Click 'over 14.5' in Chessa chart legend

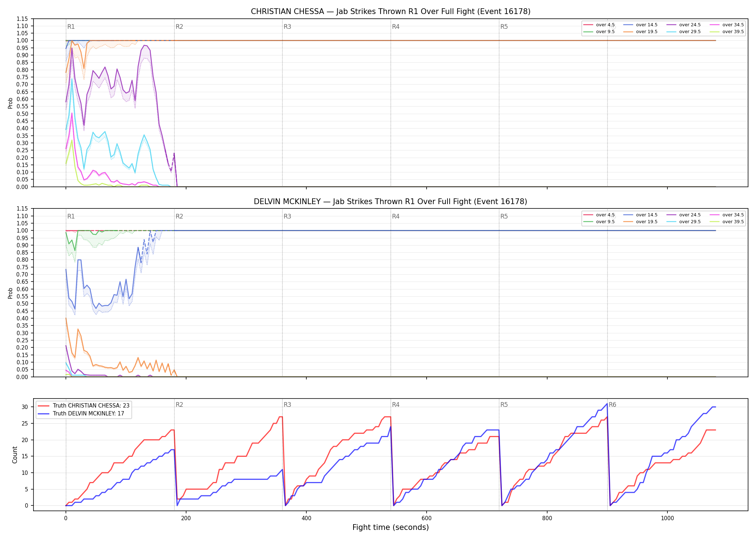(647, 25)
